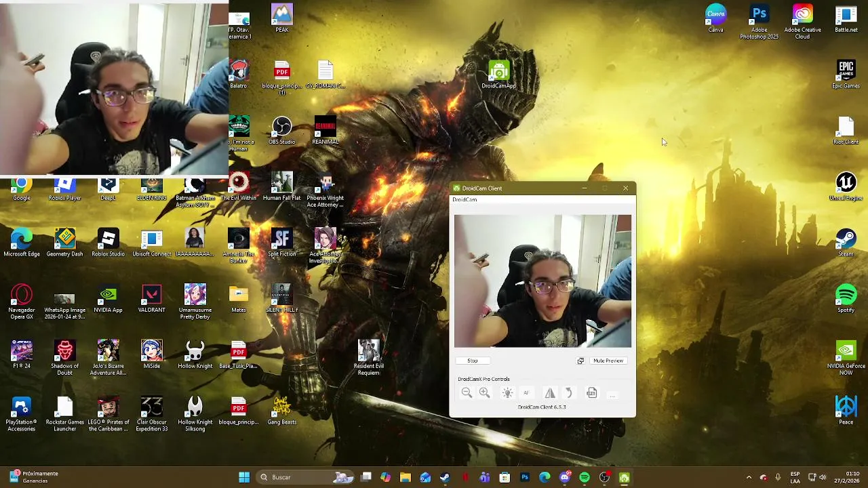Click Mute Preview in DroidCam Client
This screenshot has height=488, width=868.
[608, 361]
